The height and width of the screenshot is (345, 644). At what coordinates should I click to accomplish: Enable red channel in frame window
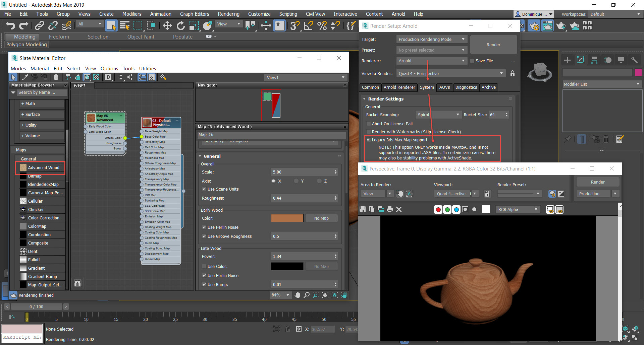438,210
